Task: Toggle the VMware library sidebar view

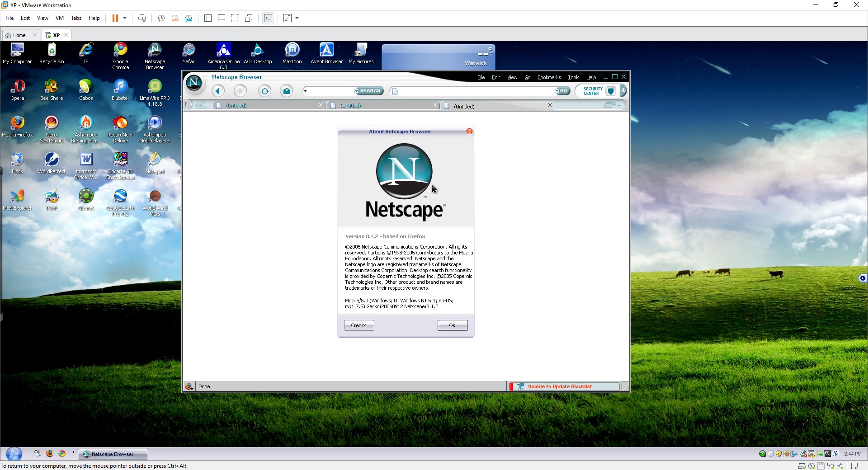Action: [208, 18]
